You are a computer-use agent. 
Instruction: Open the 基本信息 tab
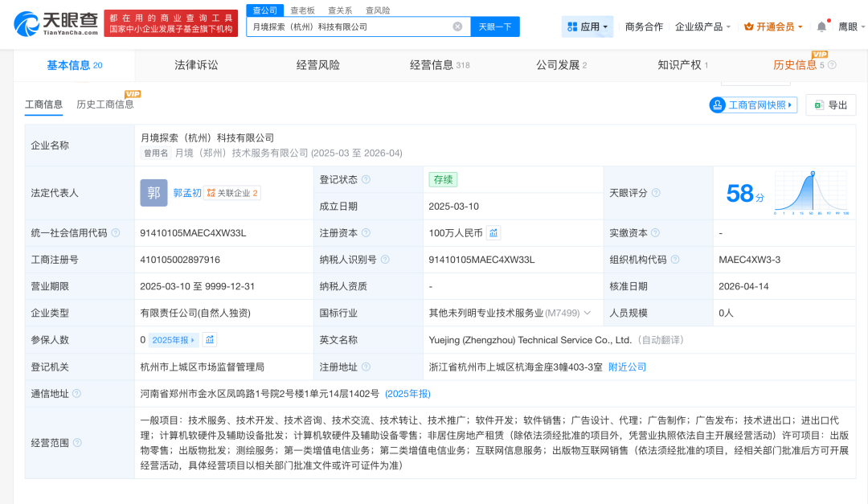[74, 65]
